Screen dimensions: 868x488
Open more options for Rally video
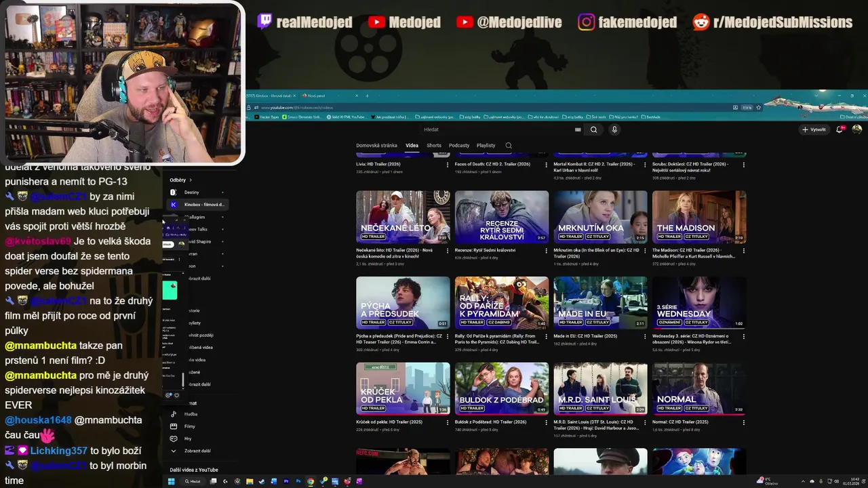(547, 337)
